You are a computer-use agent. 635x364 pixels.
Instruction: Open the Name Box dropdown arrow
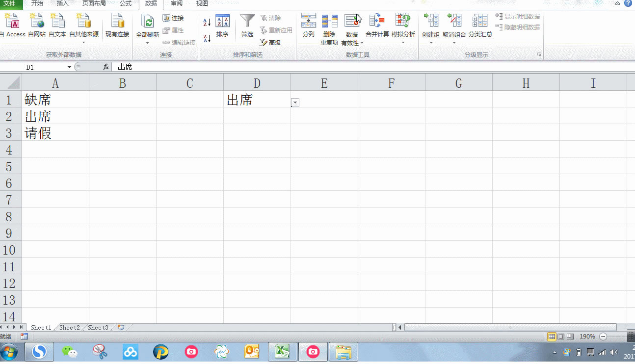[68, 67]
